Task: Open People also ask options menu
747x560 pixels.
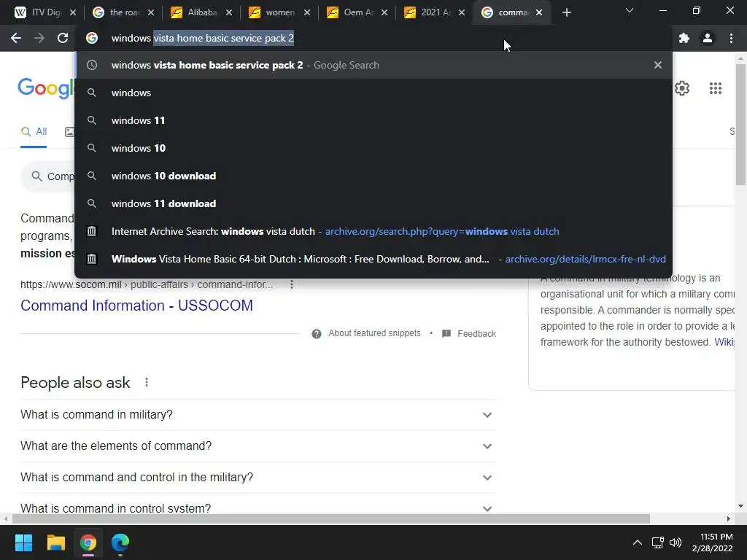Action: 147,382
